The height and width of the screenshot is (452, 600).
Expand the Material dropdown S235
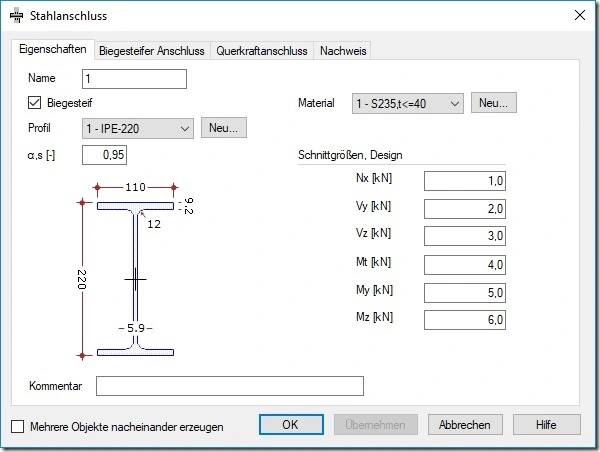pyautogui.click(x=408, y=103)
